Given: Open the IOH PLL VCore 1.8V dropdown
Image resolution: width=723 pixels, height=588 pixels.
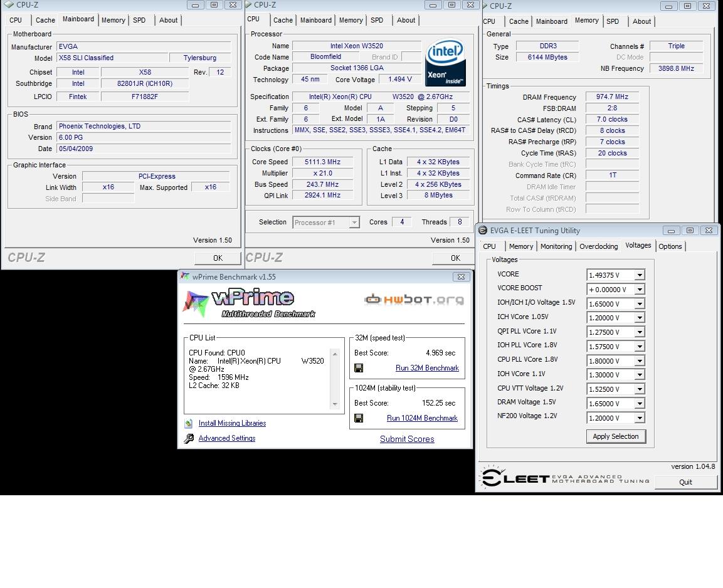Looking at the screenshot, I should (x=640, y=347).
